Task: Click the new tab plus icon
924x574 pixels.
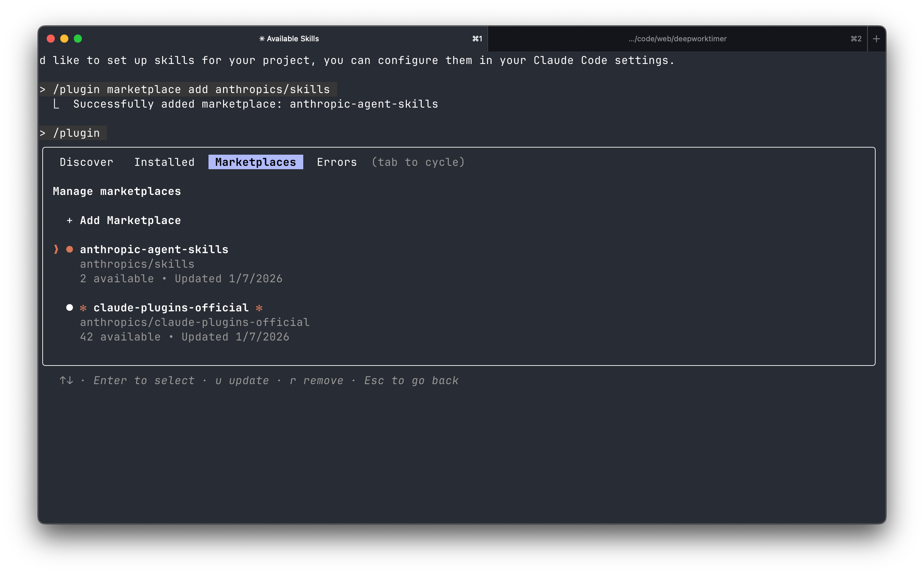Action: (876, 39)
